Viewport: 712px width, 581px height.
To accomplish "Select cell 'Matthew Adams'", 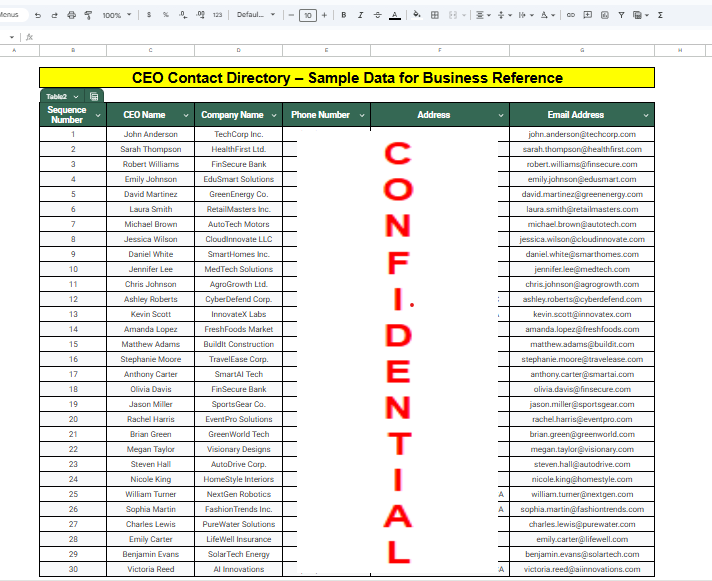I will [150, 344].
